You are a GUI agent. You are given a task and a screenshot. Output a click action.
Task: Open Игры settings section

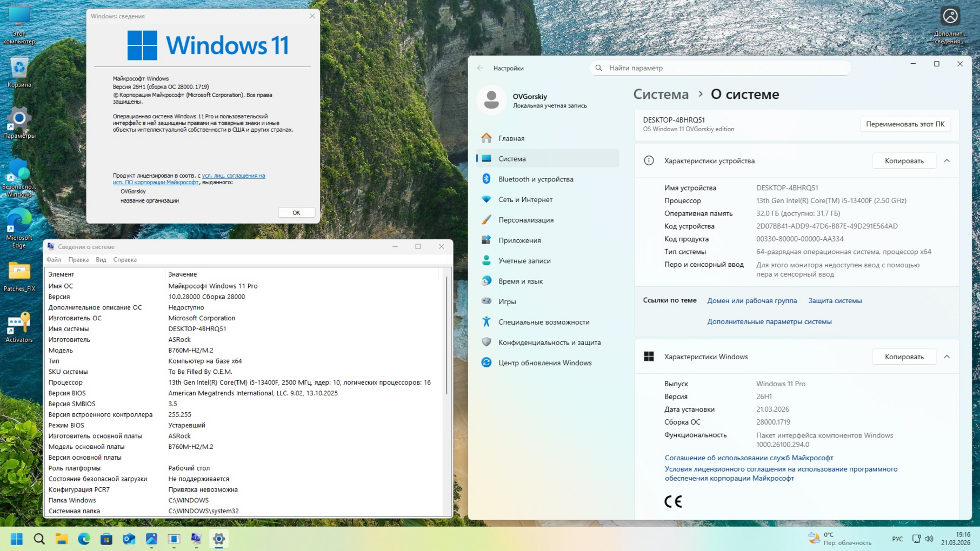pos(506,301)
